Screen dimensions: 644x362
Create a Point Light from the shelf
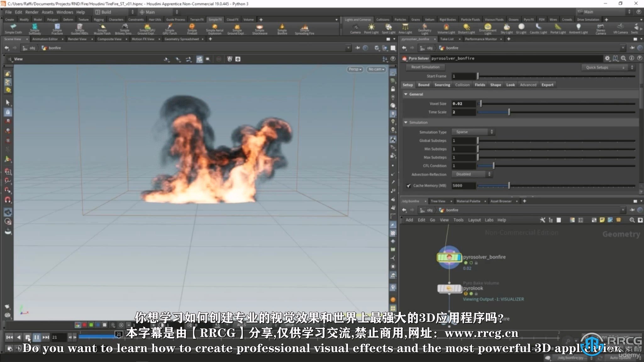click(x=371, y=29)
